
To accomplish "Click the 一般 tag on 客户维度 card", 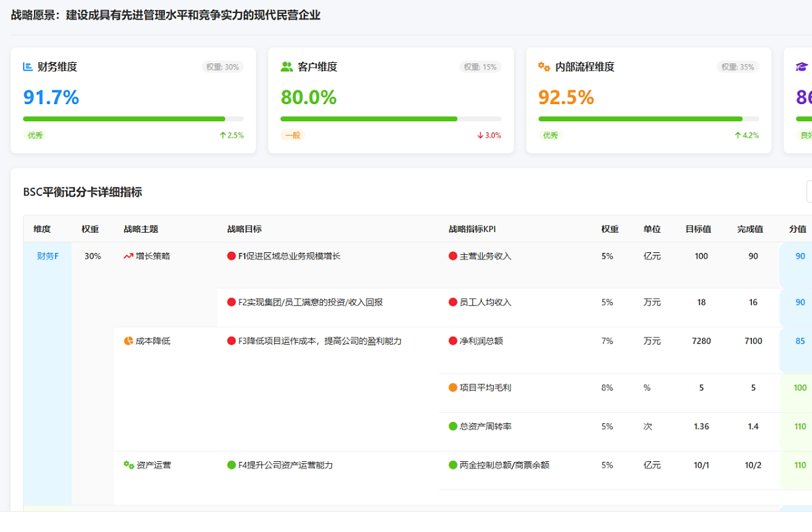I will [x=293, y=136].
